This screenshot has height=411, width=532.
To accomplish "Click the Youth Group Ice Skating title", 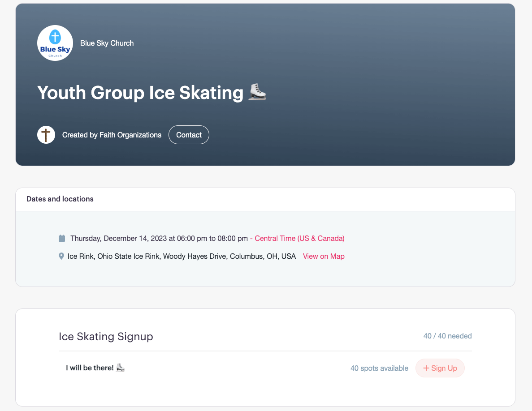I will tap(139, 92).
